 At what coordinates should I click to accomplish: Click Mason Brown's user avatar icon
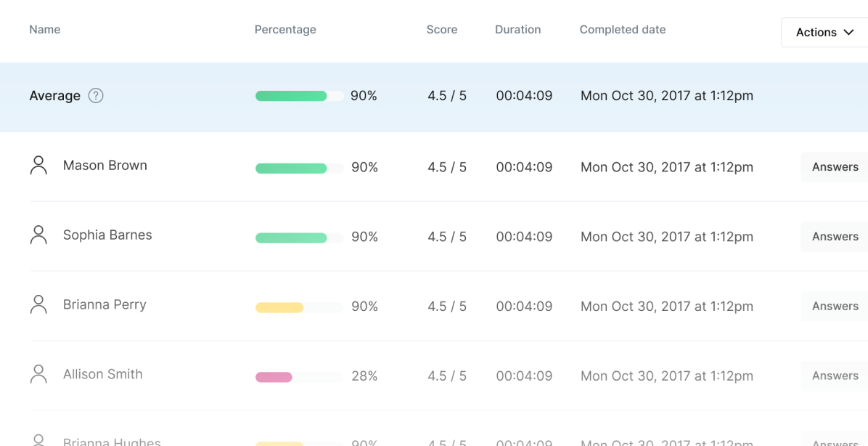pyautogui.click(x=38, y=166)
